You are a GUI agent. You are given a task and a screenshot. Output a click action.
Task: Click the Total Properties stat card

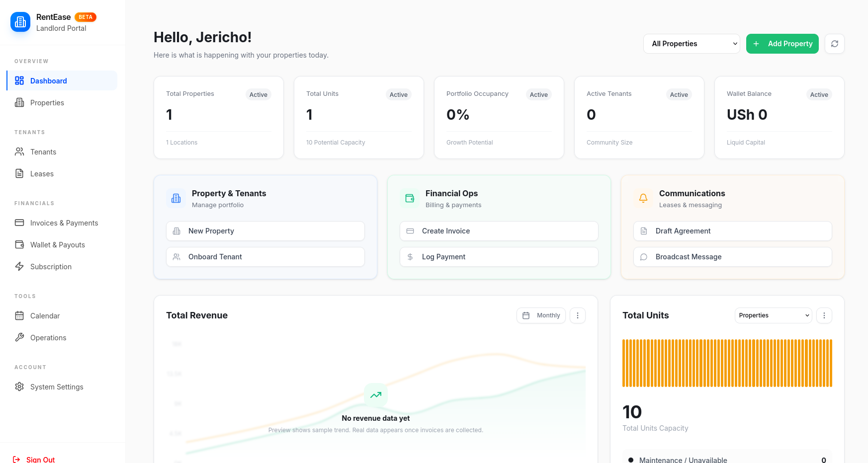219,117
